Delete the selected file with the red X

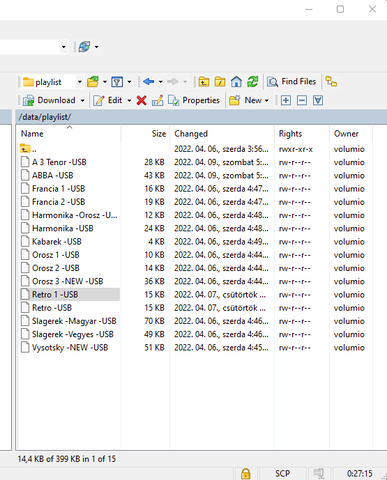coord(142,100)
